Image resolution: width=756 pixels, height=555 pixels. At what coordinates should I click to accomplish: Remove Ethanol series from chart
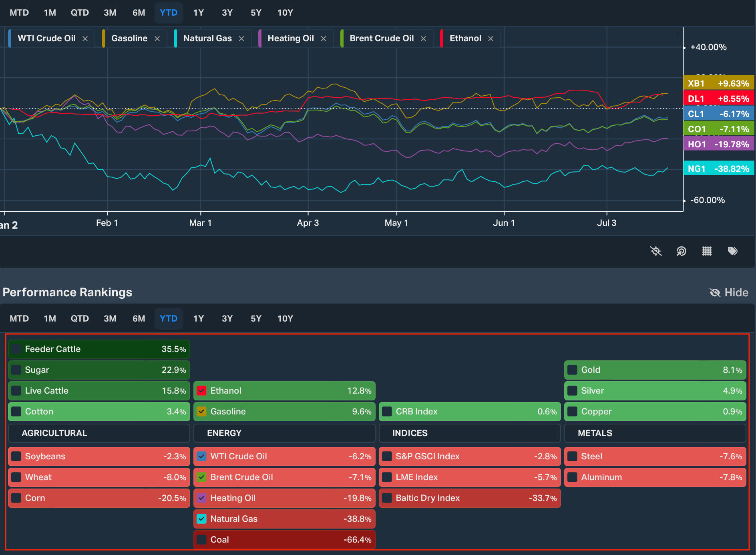[491, 38]
